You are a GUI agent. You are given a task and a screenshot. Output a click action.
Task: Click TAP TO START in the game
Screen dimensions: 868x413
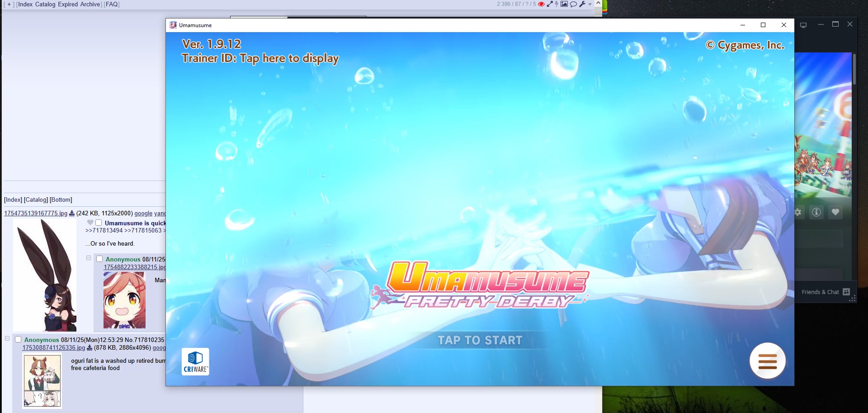480,340
